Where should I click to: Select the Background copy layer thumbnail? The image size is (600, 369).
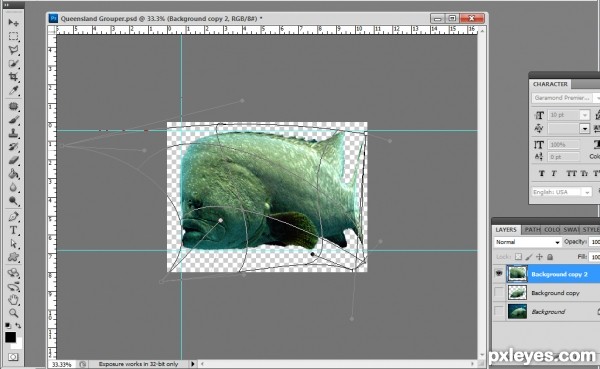(517, 292)
